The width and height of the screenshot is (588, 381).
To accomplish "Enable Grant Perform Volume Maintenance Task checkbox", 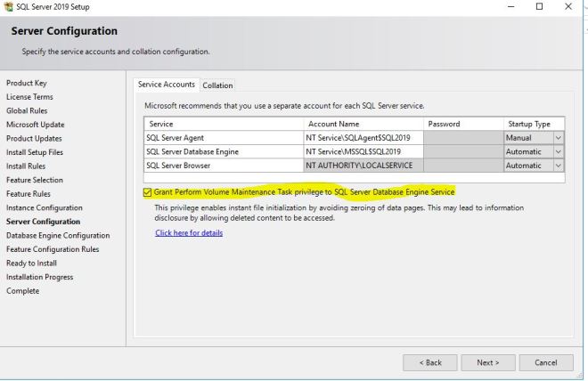I will pyautogui.click(x=147, y=192).
